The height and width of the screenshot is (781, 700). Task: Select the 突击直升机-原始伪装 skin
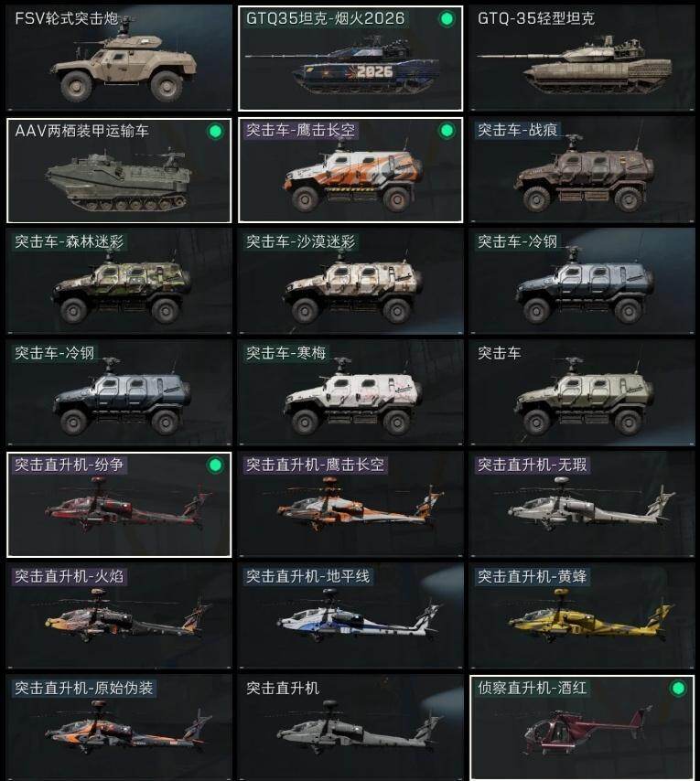tap(119, 728)
